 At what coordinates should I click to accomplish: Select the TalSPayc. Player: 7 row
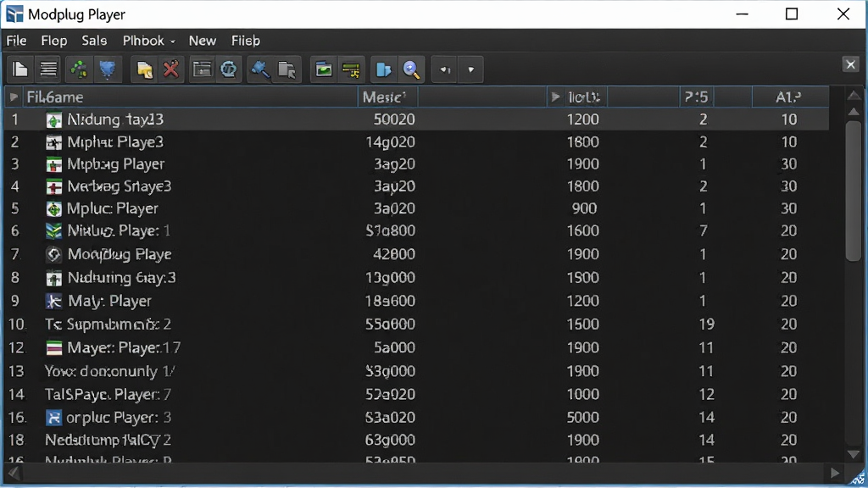coord(417,395)
